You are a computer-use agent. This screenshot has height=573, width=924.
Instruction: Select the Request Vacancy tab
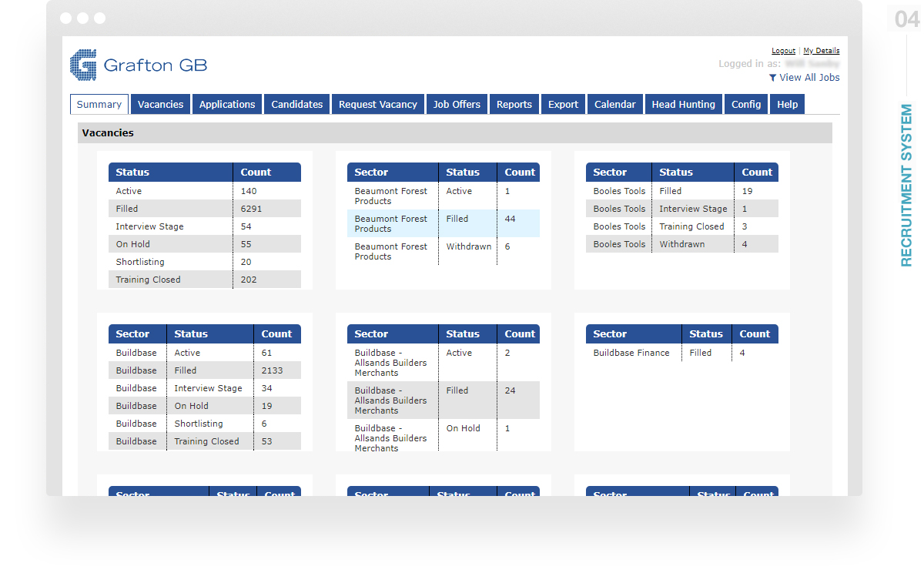(378, 105)
